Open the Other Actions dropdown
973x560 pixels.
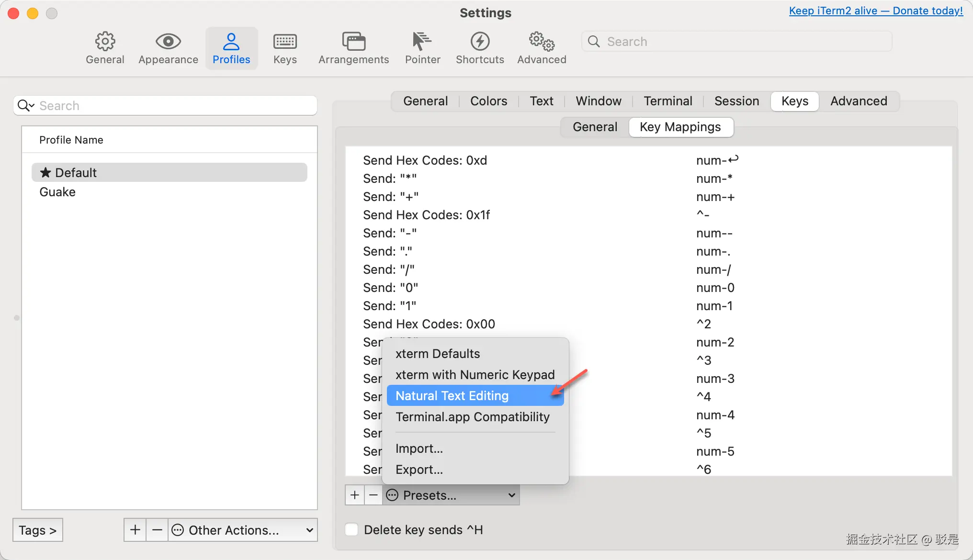tap(243, 530)
